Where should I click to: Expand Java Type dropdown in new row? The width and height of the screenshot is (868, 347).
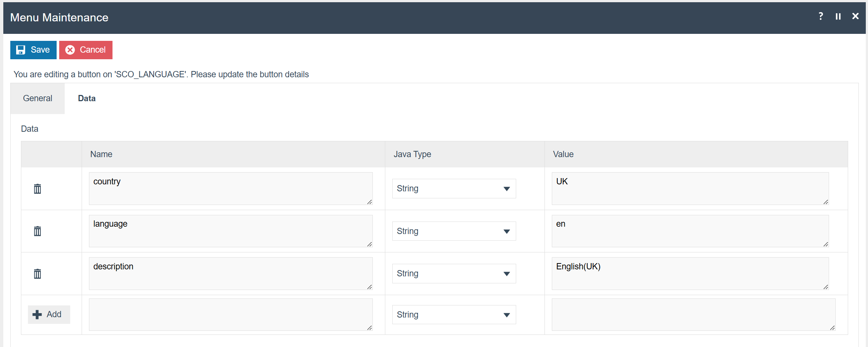(454, 315)
